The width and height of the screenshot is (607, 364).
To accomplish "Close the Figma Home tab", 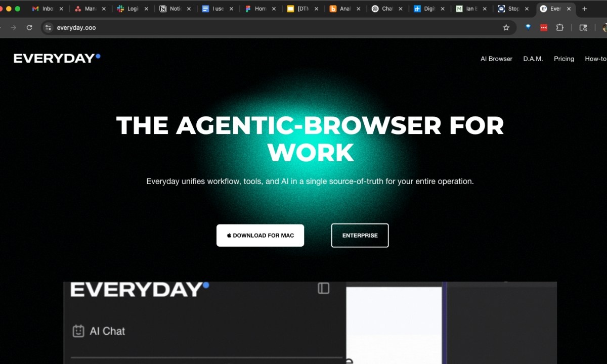I will [x=274, y=9].
